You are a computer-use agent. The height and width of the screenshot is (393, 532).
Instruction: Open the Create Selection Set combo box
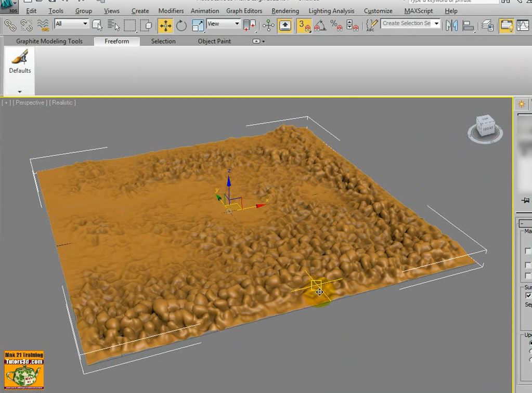pyautogui.click(x=411, y=23)
